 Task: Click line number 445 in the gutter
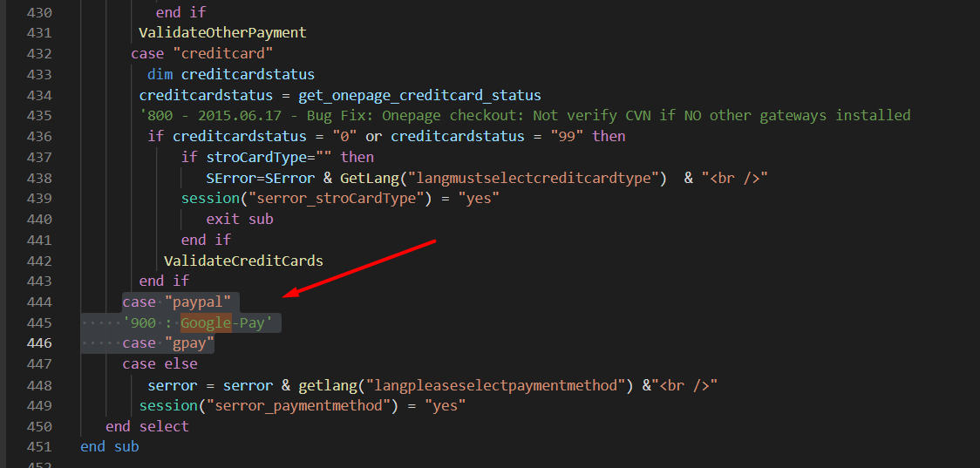coord(38,322)
